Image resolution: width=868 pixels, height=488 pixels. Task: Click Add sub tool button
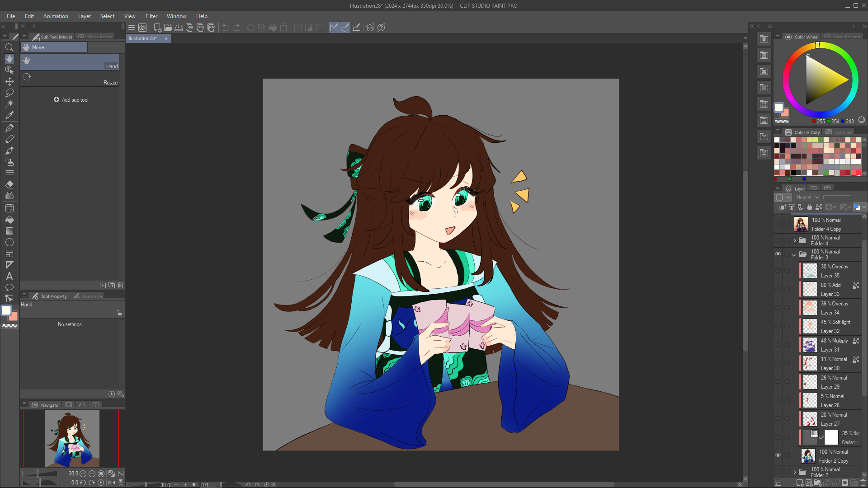[71, 100]
